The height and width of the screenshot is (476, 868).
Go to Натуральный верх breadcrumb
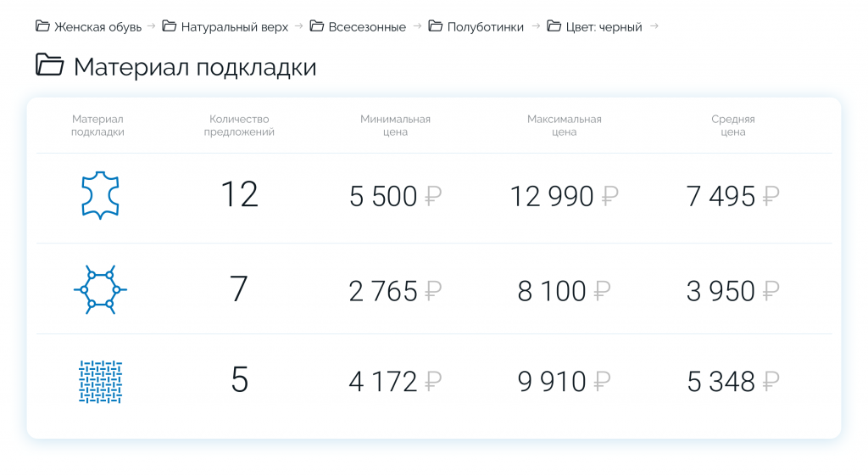pyautogui.click(x=234, y=27)
